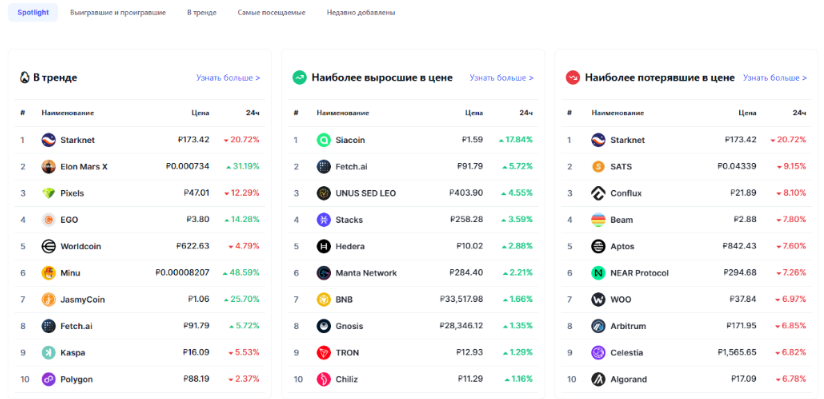Click the Stacks logo icon
The height and width of the screenshot is (399, 824).
pos(323,220)
